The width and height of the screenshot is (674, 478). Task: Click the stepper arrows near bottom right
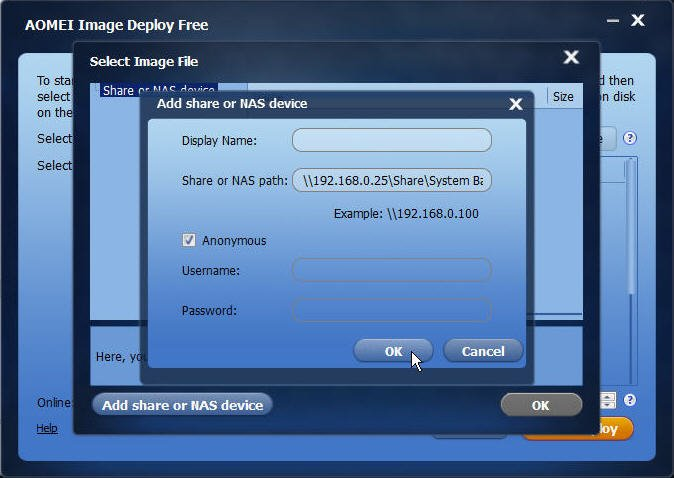[608, 400]
